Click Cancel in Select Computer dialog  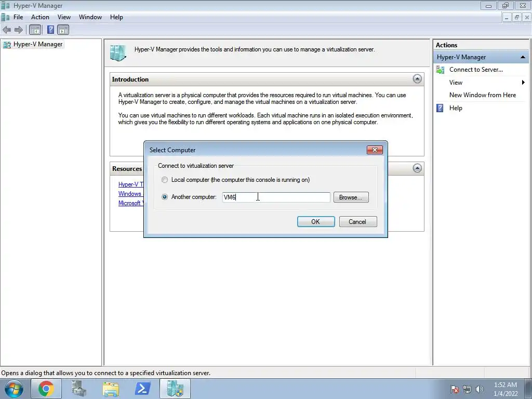[x=358, y=221]
